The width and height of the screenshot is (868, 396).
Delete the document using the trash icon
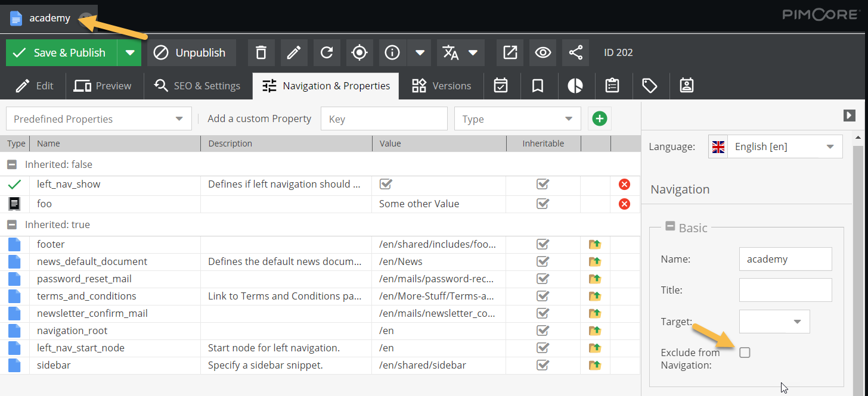click(261, 52)
